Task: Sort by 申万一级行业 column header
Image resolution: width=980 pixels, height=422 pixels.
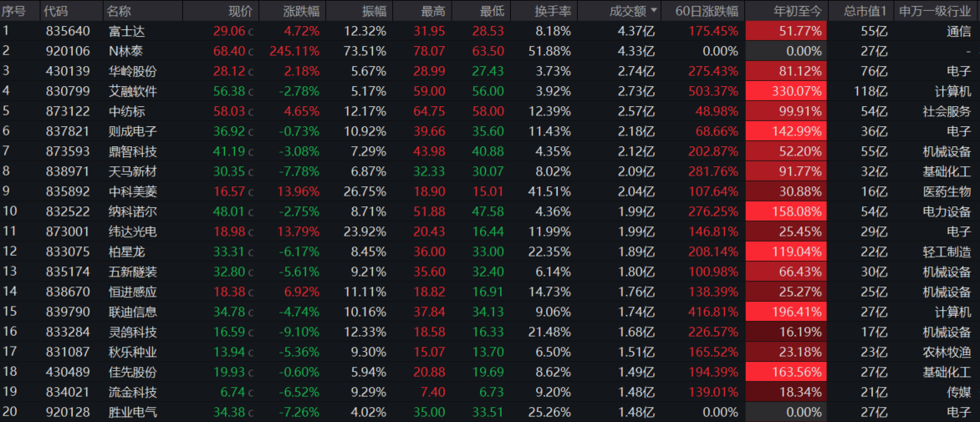Action: pos(935,11)
